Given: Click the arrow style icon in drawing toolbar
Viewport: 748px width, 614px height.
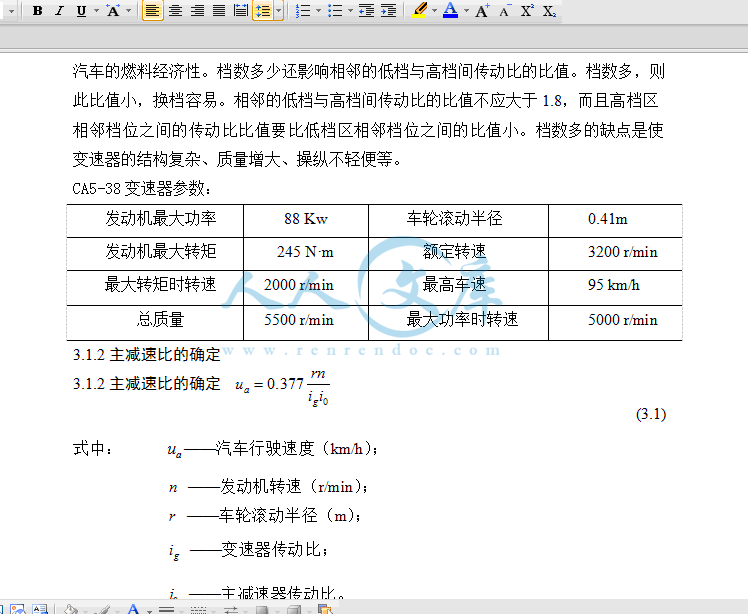Looking at the screenshot, I should coord(230,609).
